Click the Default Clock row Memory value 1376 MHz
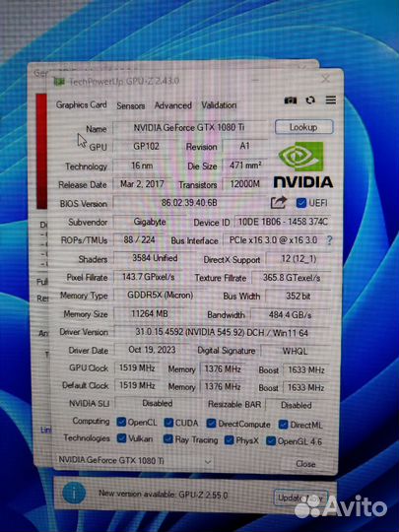The width and height of the screenshot is (399, 532). tap(223, 386)
